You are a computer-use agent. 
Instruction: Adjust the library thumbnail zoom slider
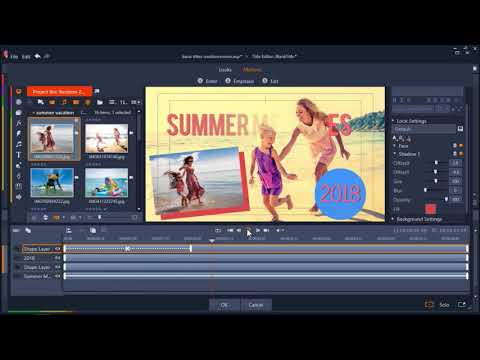click(x=99, y=217)
